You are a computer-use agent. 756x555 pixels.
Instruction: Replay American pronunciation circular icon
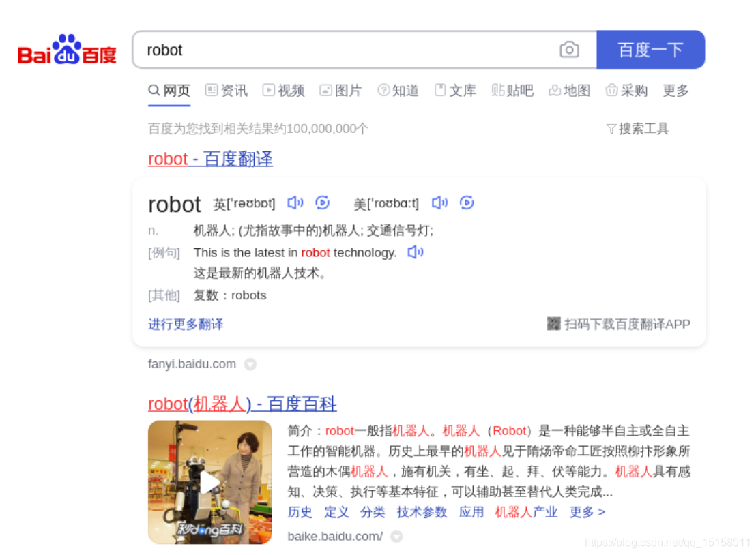(x=466, y=202)
